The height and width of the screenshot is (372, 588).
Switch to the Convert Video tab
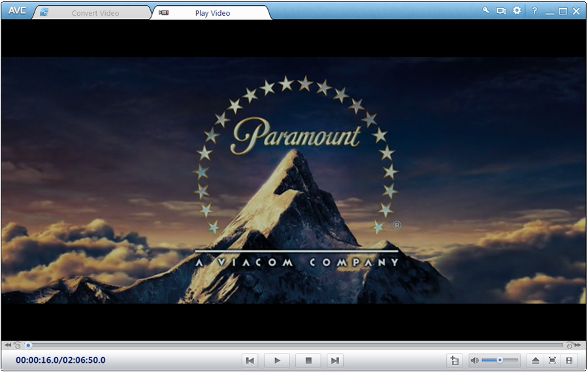point(92,13)
